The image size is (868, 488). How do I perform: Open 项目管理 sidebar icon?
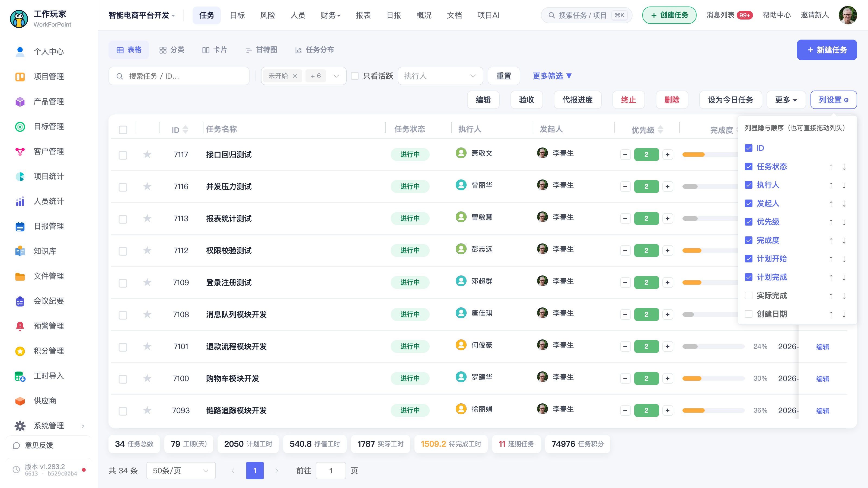point(20,76)
